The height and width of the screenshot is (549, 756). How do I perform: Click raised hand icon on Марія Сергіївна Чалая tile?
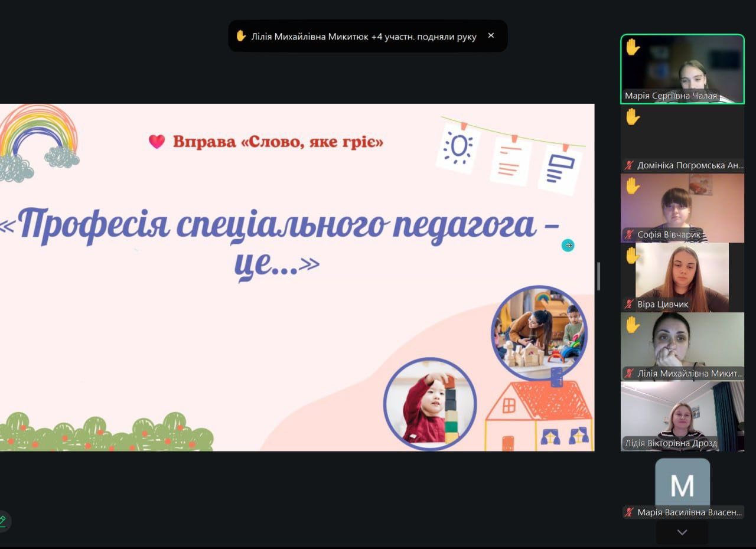(633, 47)
